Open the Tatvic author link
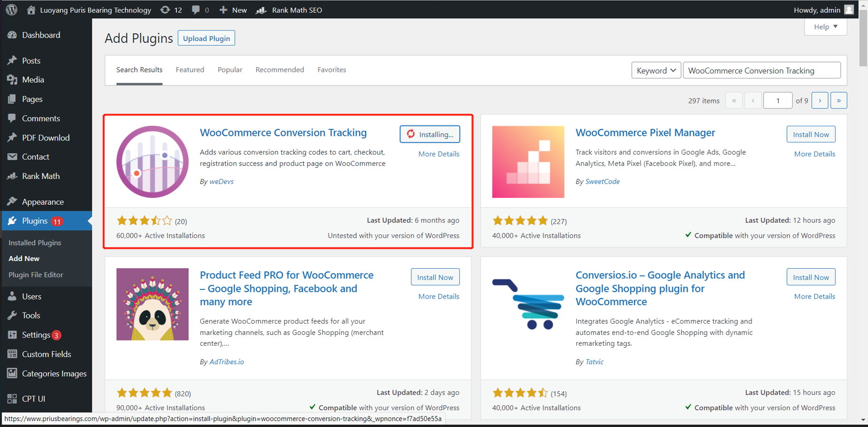This screenshot has width=868, height=427. pos(594,362)
